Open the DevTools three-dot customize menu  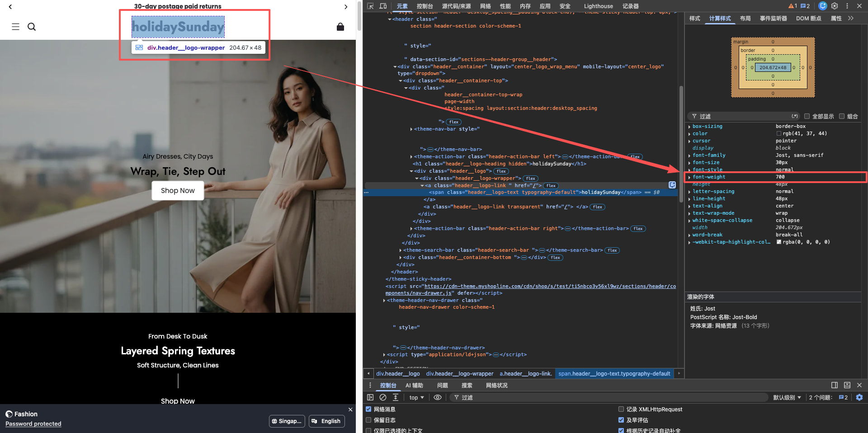click(847, 6)
